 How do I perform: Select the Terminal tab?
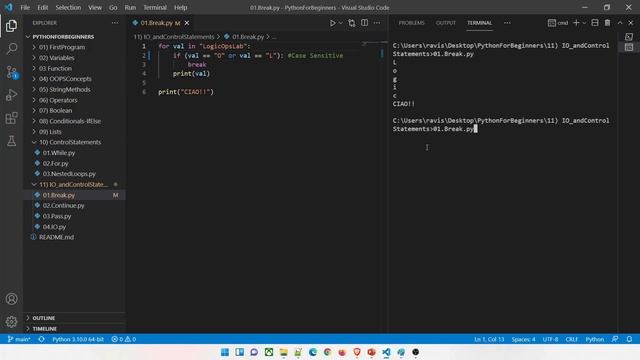pyautogui.click(x=480, y=23)
